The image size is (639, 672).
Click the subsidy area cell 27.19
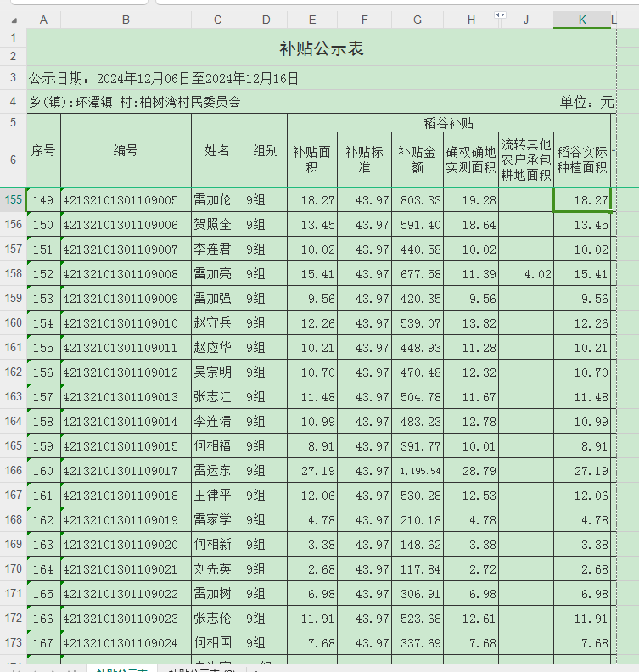[312, 471]
